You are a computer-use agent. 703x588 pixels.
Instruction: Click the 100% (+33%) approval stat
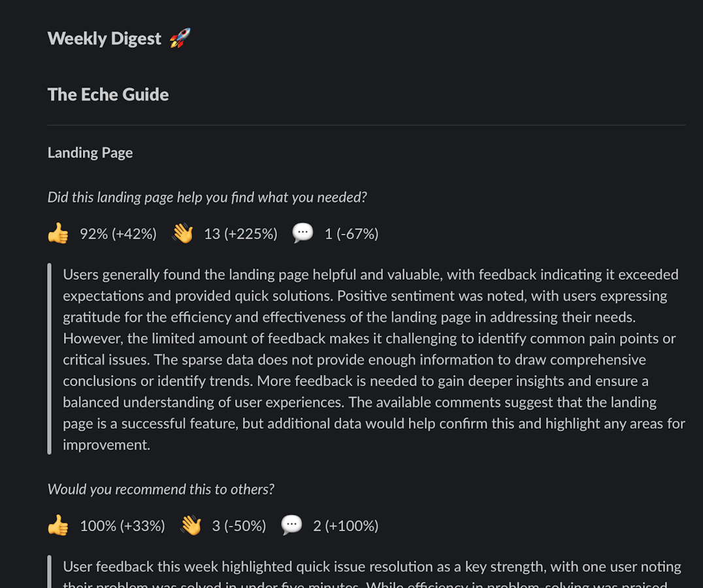[122, 526]
